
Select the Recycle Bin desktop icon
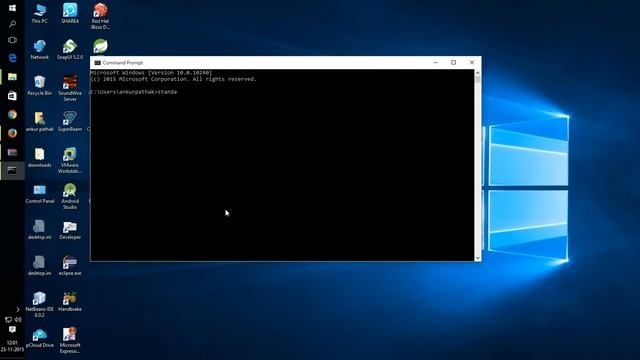40,86
